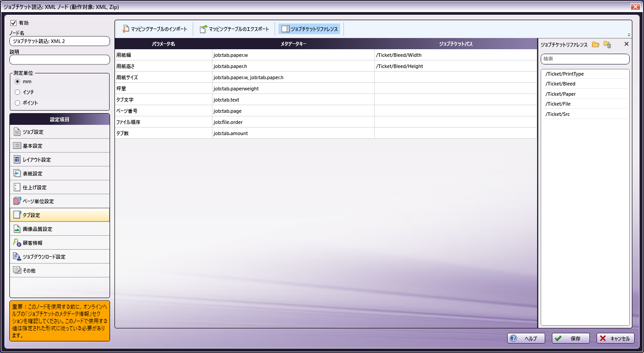Toggle the Job Ticket Reference panel button
This screenshot has width=644, height=353.
tap(309, 29)
